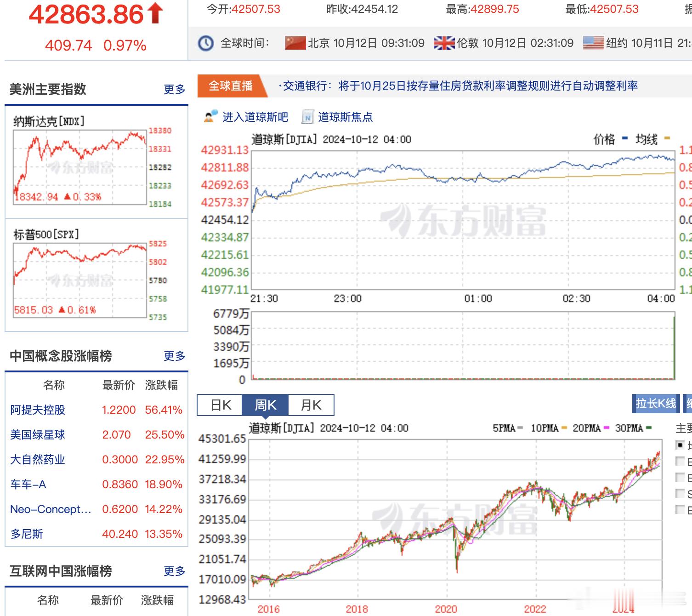
Task: Click the gray 5PMA legend marker
Action: [520, 428]
